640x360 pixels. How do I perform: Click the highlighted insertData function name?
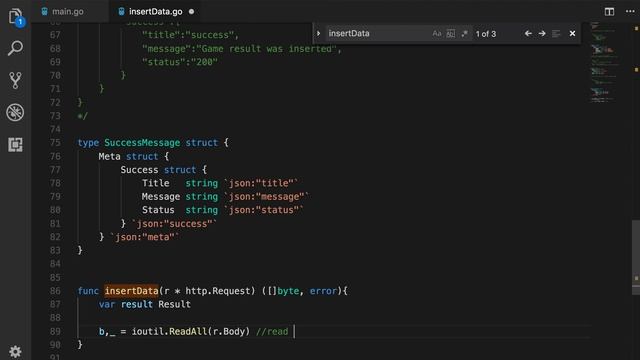point(131,291)
